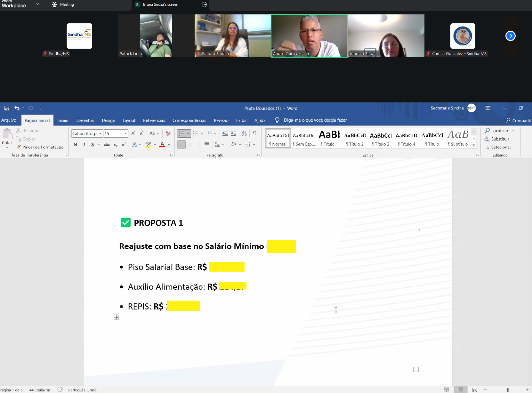
Task: Click the increase indent icon
Action: click(234, 133)
